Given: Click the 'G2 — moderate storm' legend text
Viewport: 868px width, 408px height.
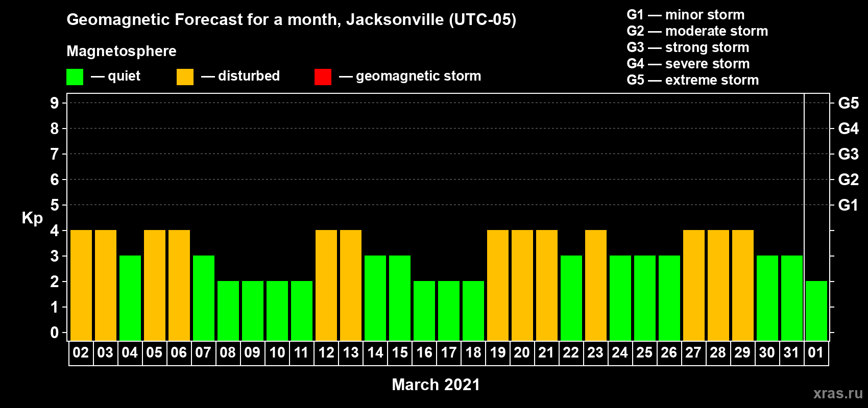Looking at the screenshot, I should [697, 31].
